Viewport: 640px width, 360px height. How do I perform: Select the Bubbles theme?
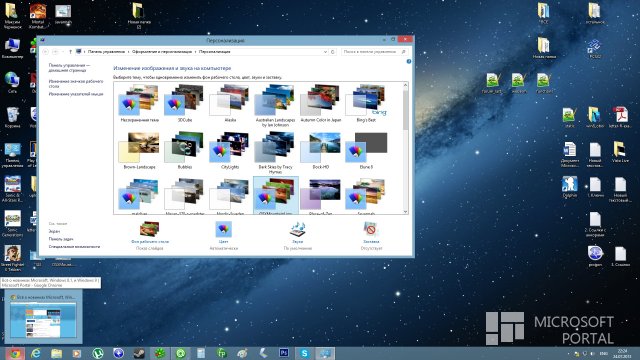tap(184, 150)
